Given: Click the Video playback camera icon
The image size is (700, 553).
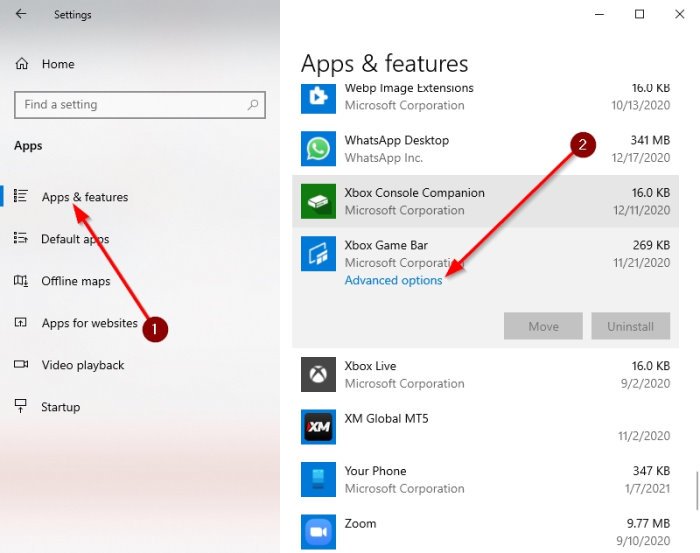Looking at the screenshot, I should coord(21,364).
